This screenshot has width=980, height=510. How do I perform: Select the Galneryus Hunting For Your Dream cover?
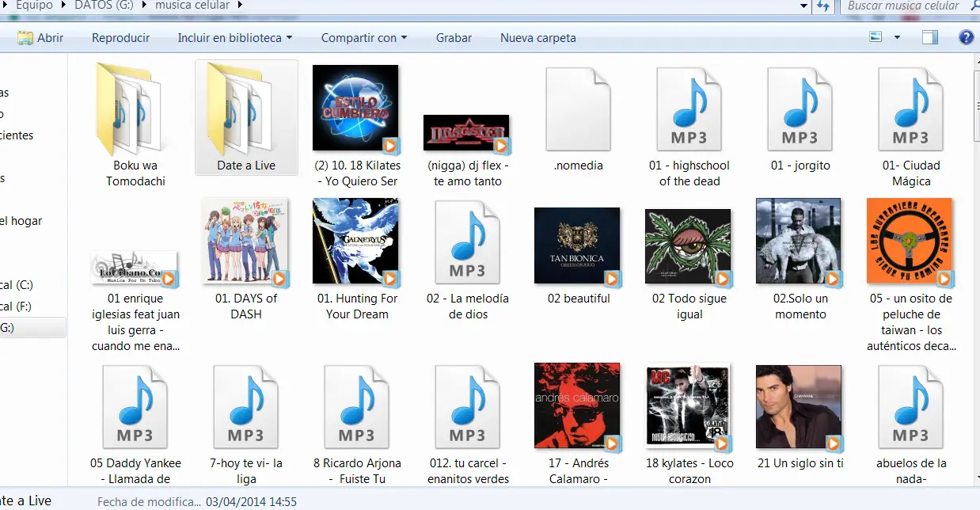355,242
